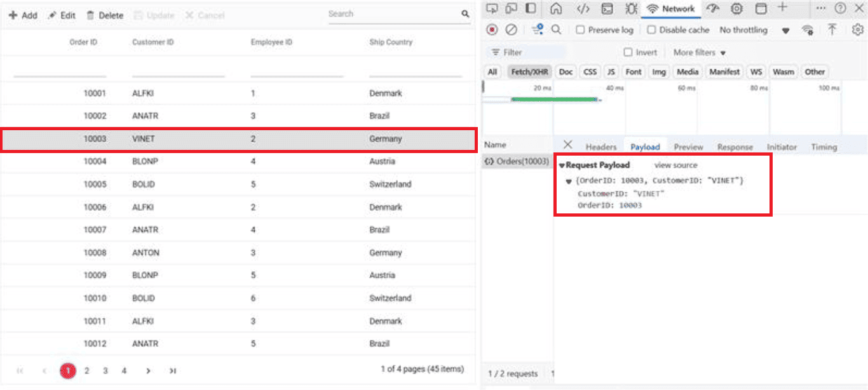The width and height of the screenshot is (868, 390).
Task: Open the DevTools Welcome home tab
Action: [x=556, y=8]
